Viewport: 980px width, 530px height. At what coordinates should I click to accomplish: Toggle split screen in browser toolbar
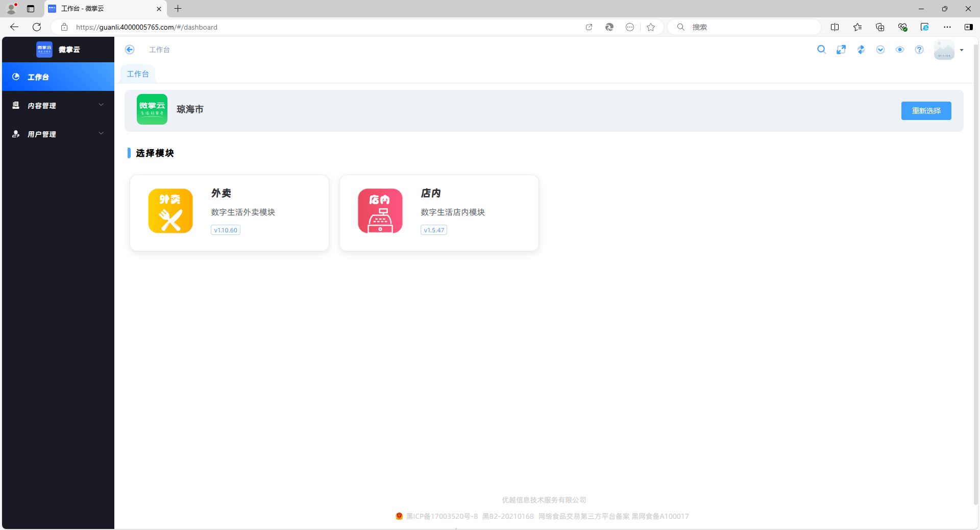[x=835, y=27]
